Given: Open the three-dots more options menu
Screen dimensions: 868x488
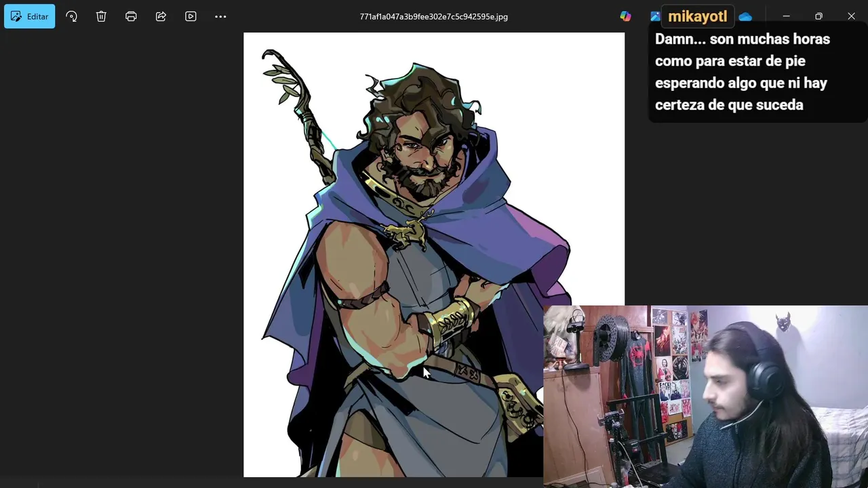Looking at the screenshot, I should click(220, 16).
